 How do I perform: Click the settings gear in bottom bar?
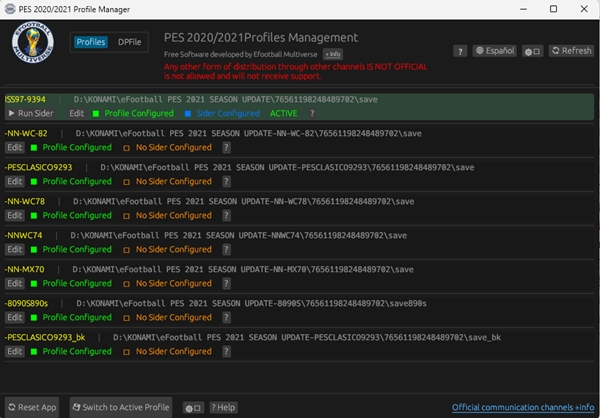click(193, 407)
